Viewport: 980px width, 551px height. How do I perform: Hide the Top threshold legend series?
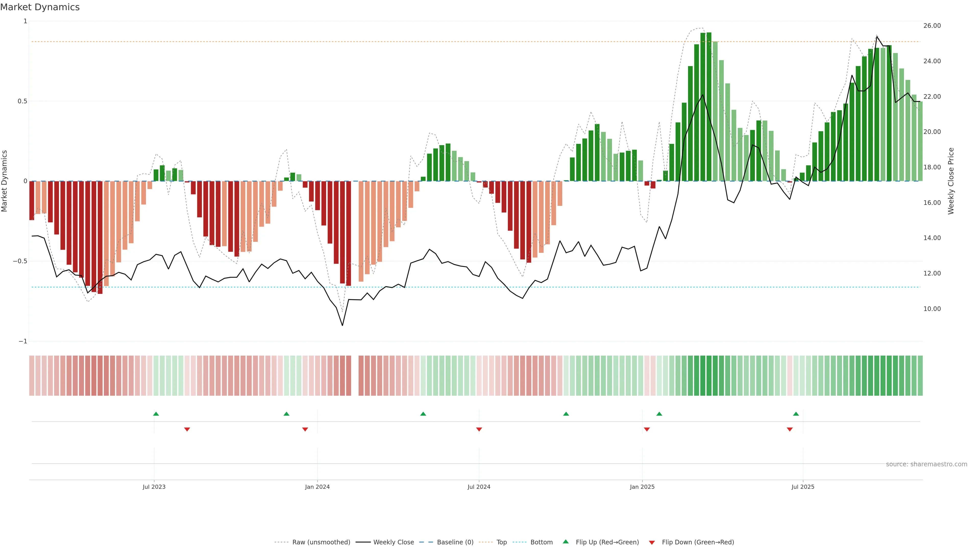(x=501, y=542)
